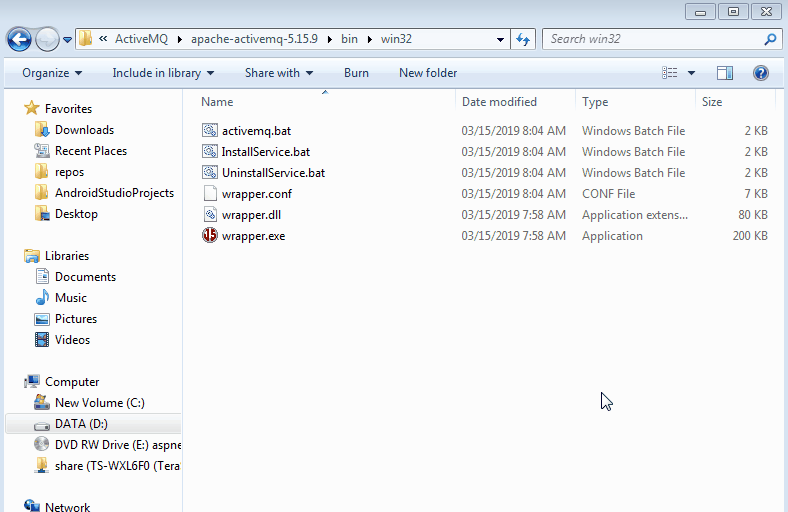Expand subfolder arrow after ActiveMQ breadcrumb
This screenshot has width=788, height=512.
point(180,39)
